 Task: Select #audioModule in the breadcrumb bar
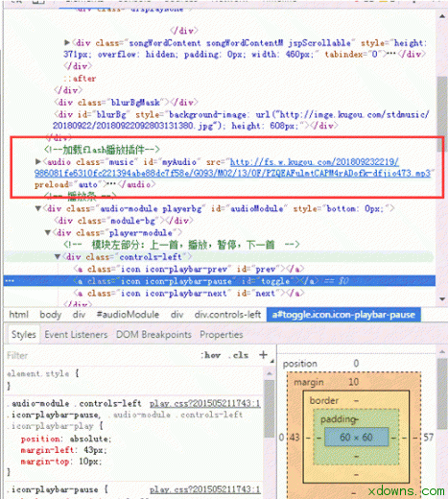(x=128, y=315)
